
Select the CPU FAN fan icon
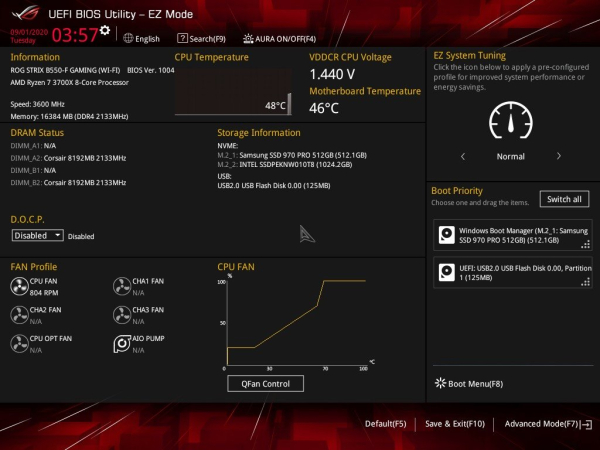[x=19, y=286]
